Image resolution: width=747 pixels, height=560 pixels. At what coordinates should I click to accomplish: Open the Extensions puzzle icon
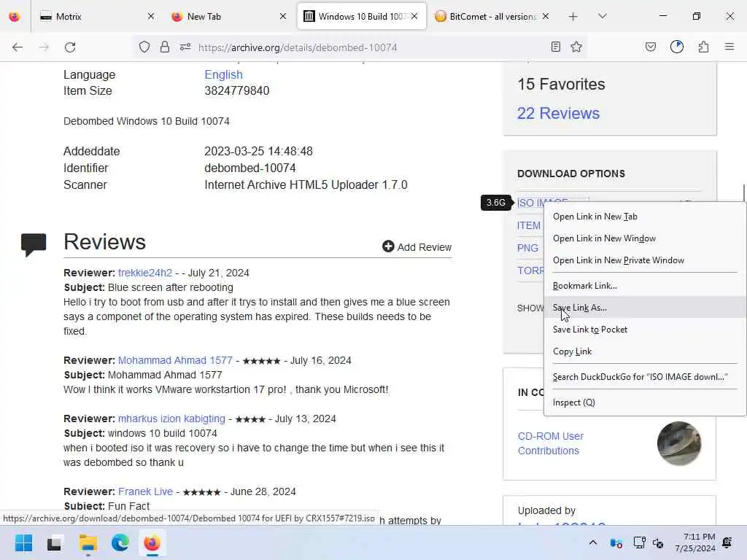point(704,47)
